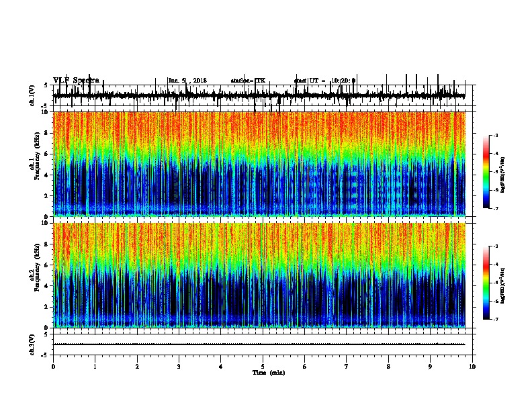The image size is (532, 411).
Task: Click time tick label "4" on the time axis
Action: click(x=221, y=367)
